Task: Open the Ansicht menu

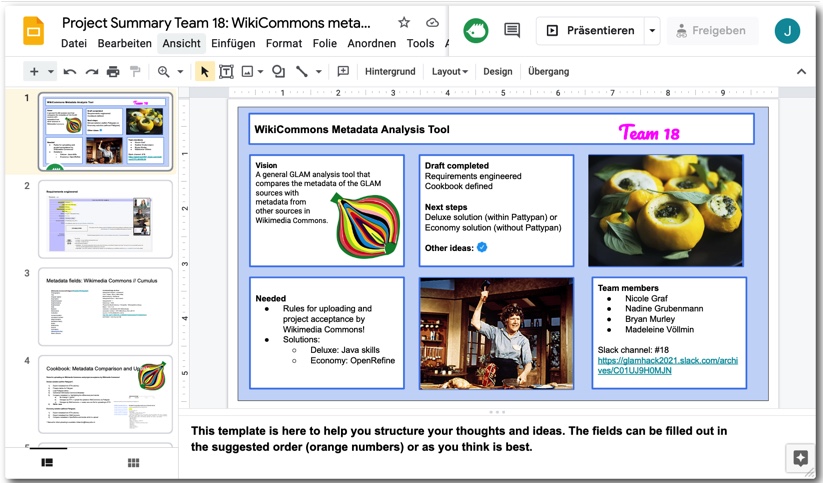Action: [181, 44]
